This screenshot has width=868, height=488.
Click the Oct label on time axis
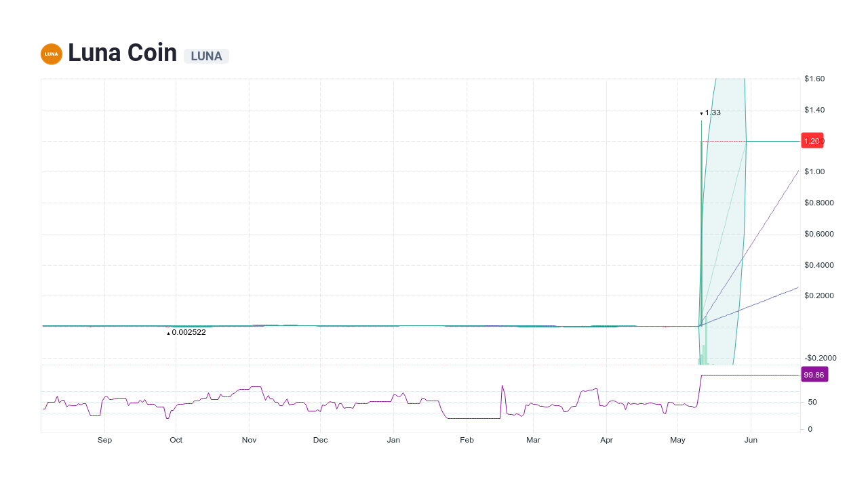[176, 440]
